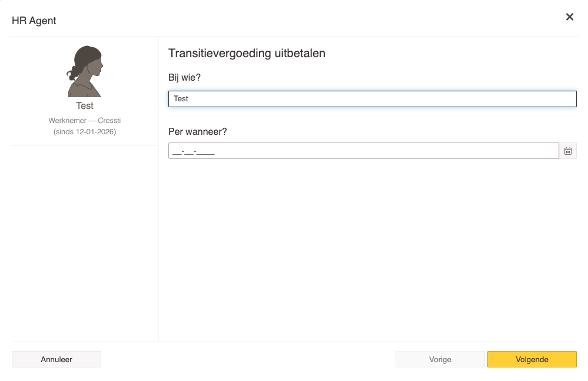Viewport: 588px width, 381px height.
Task: Click the day segment of the date field
Action: (x=177, y=151)
